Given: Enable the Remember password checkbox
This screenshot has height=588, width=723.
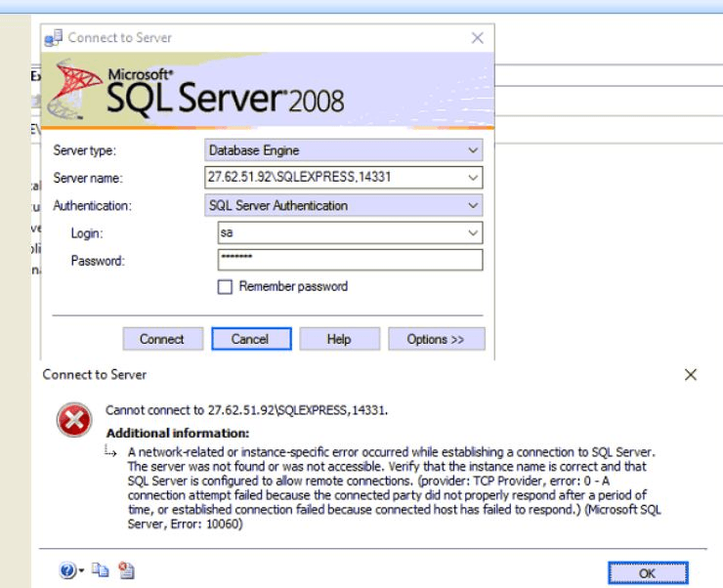Looking at the screenshot, I should click(225, 287).
